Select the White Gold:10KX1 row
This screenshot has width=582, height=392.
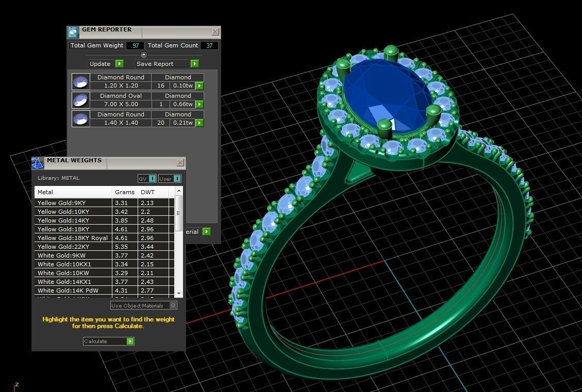point(104,264)
